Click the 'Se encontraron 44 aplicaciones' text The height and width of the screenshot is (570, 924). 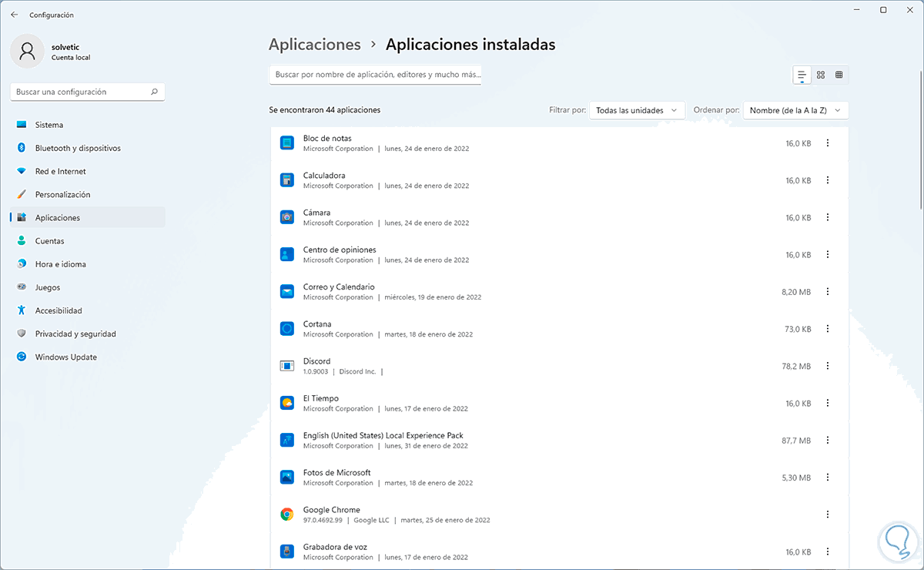[x=325, y=110]
